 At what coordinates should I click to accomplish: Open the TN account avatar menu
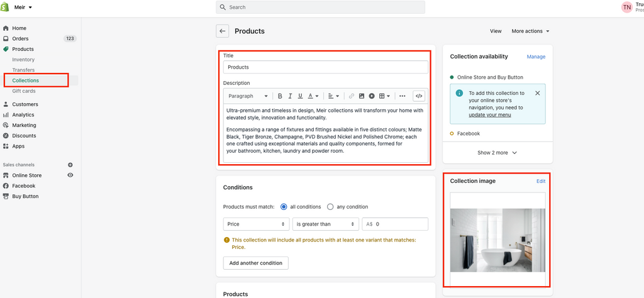coord(627,7)
